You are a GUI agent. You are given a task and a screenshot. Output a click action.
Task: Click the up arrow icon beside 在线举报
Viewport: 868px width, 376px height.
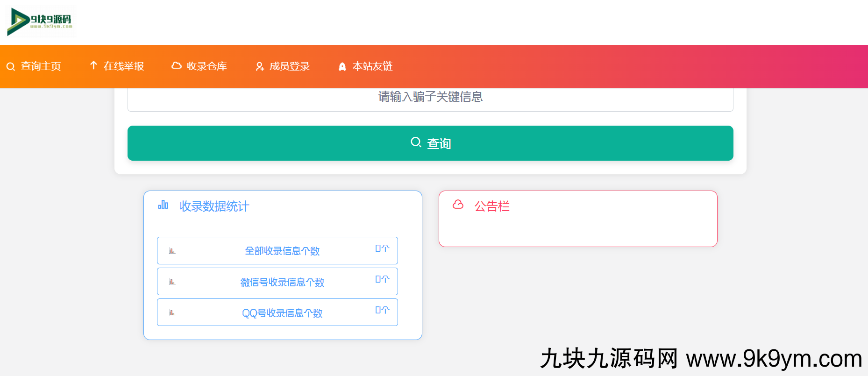coord(93,65)
